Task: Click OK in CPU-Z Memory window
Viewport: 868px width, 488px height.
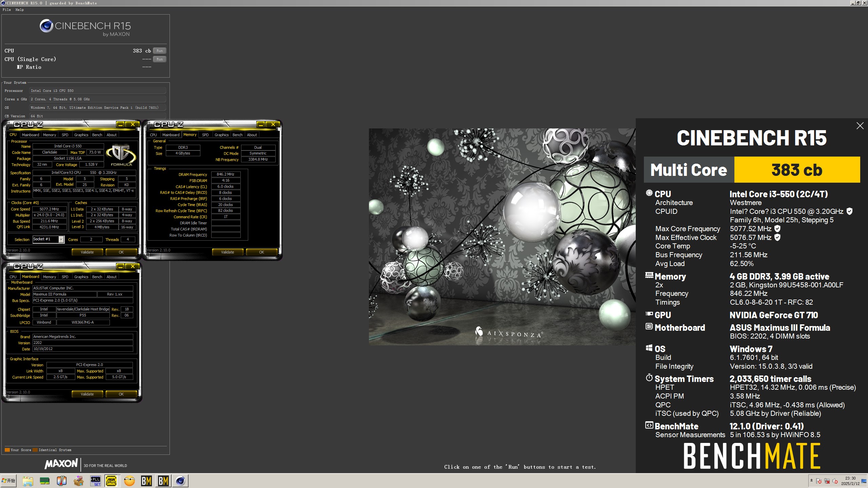Action: 261,252
